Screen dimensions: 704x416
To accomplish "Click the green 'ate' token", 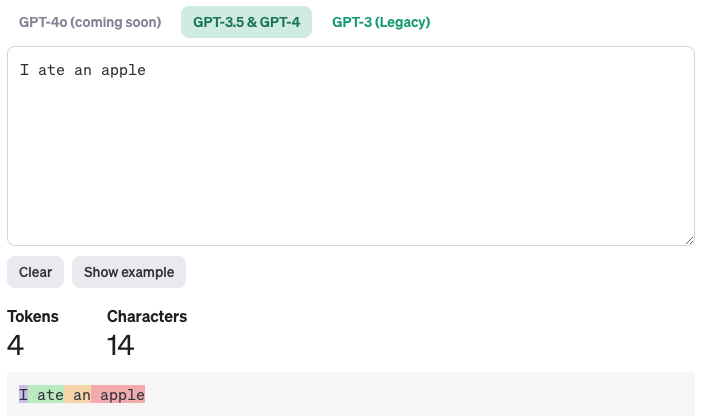I will 46,394.
